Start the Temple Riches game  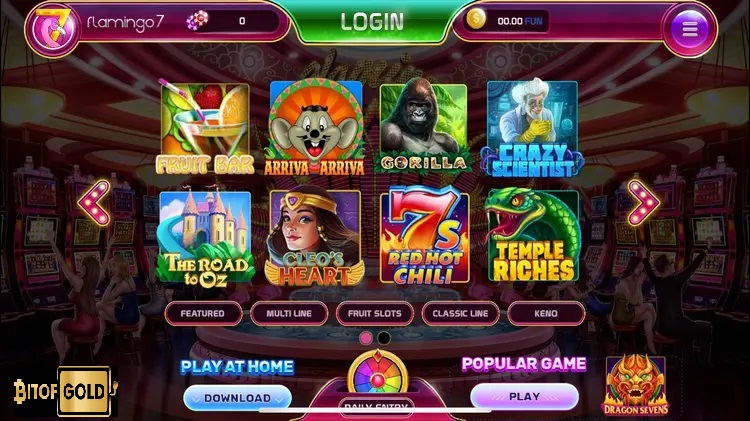coord(532,235)
